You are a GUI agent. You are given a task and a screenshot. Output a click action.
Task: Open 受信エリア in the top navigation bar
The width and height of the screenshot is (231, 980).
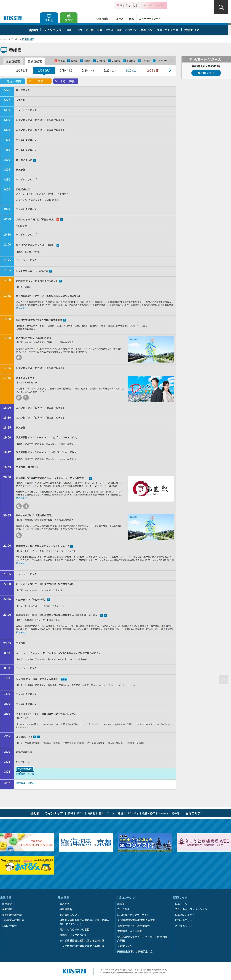click(191, 30)
